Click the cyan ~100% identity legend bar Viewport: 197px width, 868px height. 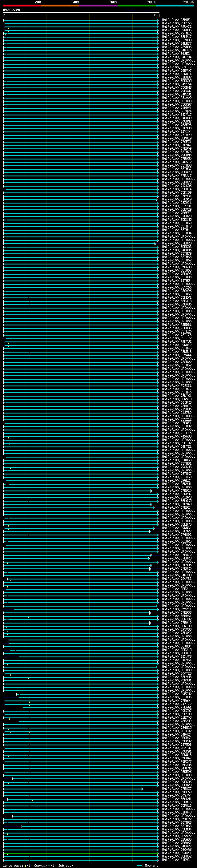click(x=175, y=6)
